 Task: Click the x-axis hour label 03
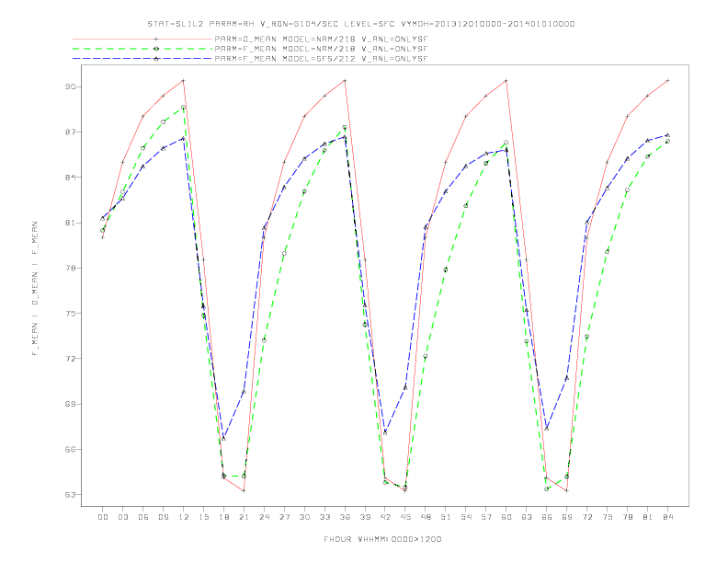pos(123,517)
